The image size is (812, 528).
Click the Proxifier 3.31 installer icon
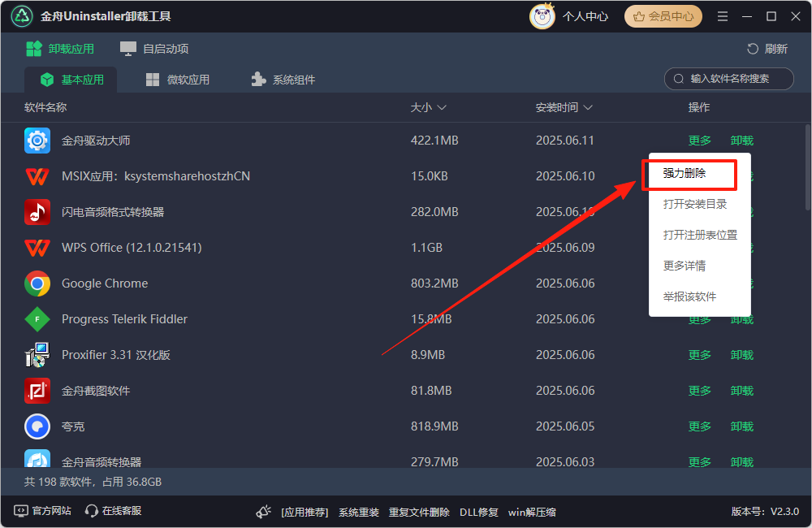point(37,355)
